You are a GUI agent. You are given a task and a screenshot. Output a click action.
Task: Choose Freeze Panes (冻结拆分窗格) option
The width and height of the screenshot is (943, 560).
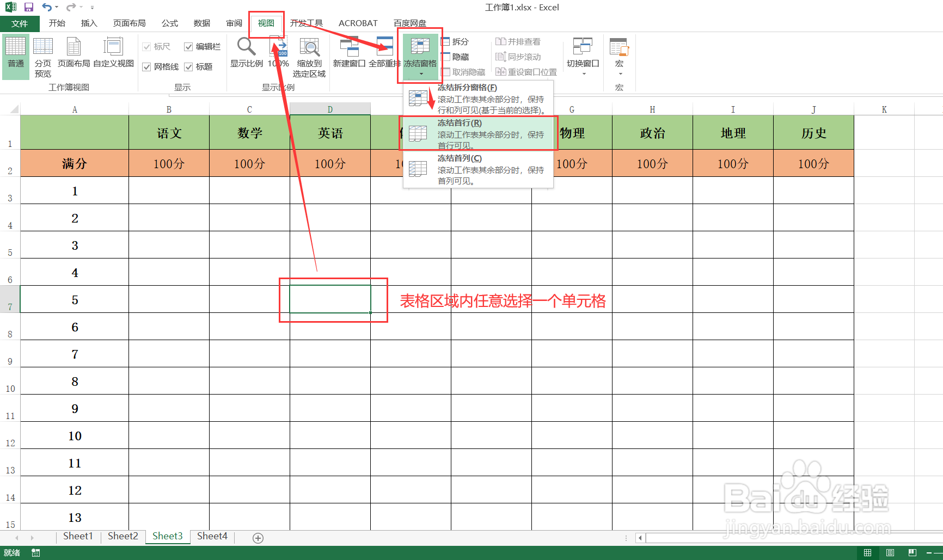coord(478,99)
